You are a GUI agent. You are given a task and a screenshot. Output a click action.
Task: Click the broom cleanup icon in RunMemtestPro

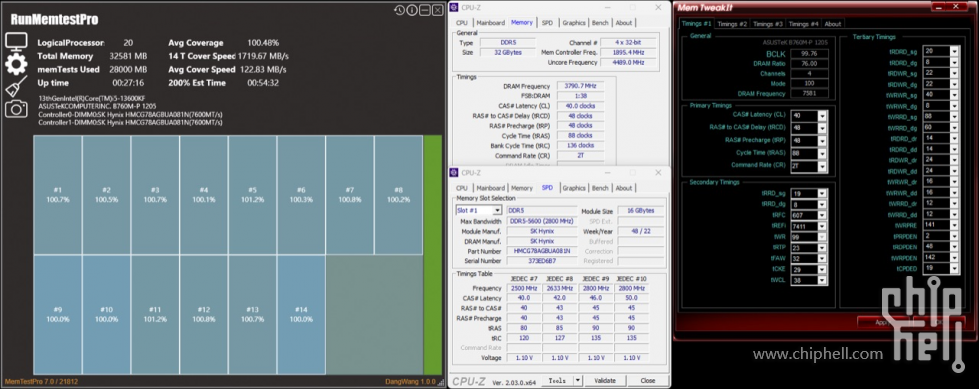[16, 86]
